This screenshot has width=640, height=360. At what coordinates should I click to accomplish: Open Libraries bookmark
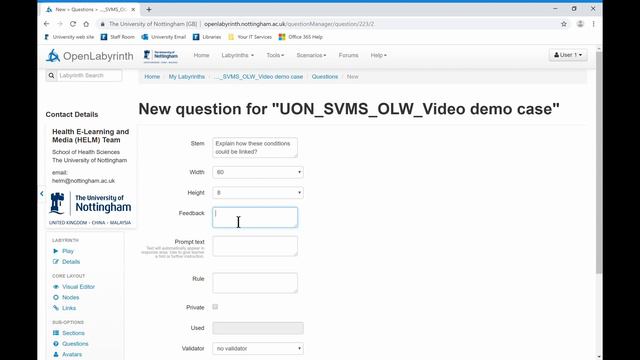[207, 37]
